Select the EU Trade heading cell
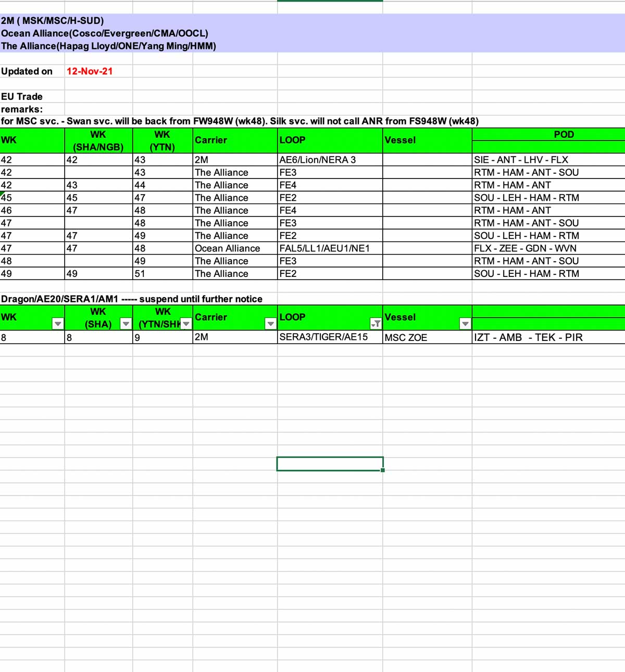Screen dimensions: 625x672 pos(22,96)
